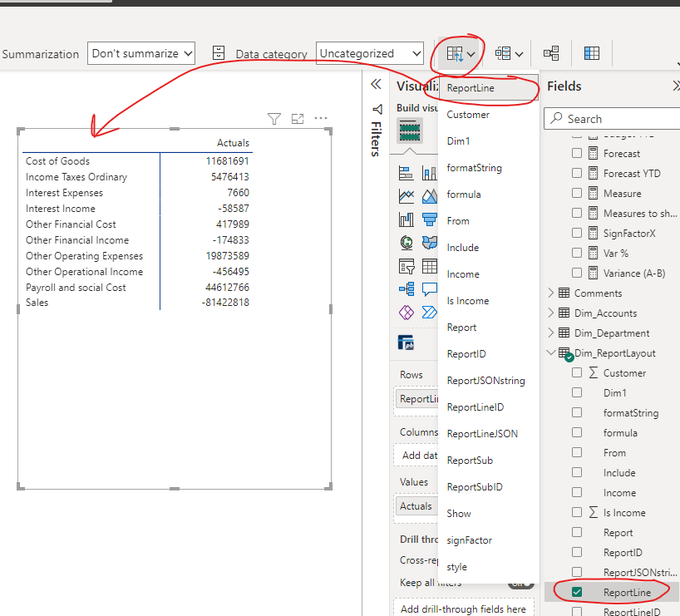This screenshot has height=616, width=680.
Task: Choose ReportLine from the field list
Action: (x=474, y=86)
